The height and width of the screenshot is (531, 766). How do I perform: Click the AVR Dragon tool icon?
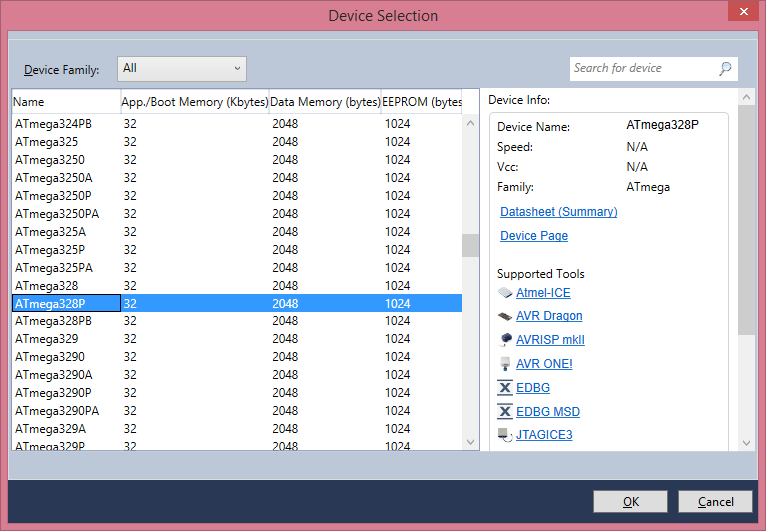[505, 316]
